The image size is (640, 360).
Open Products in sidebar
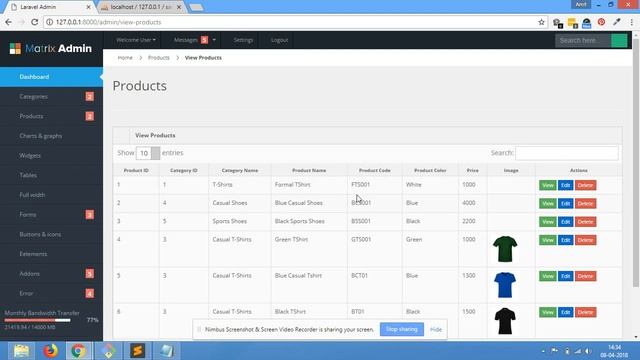[51, 116]
